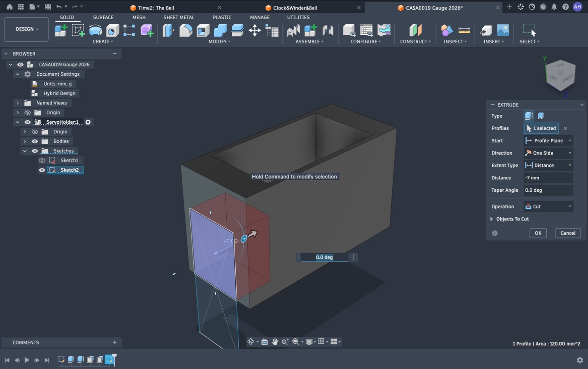Click the Profiles 1 selected button
Screen dimensions: 588x369
click(541, 128)
